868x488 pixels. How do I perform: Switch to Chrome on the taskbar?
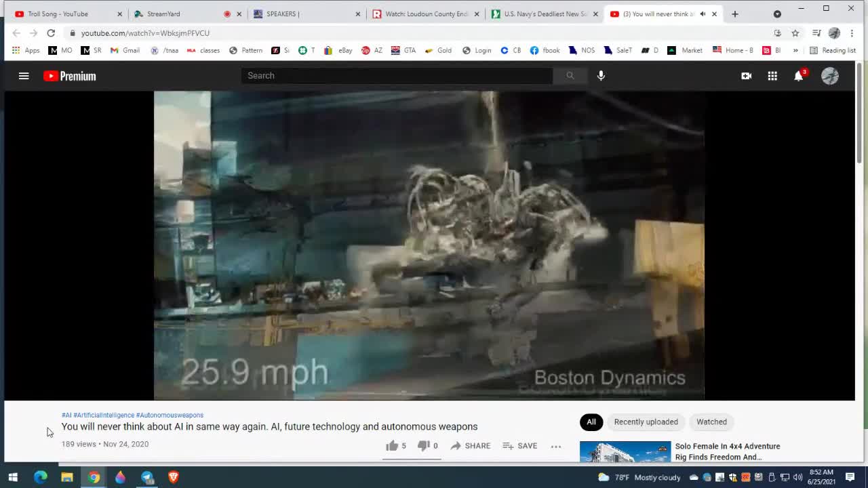(94, 477)
